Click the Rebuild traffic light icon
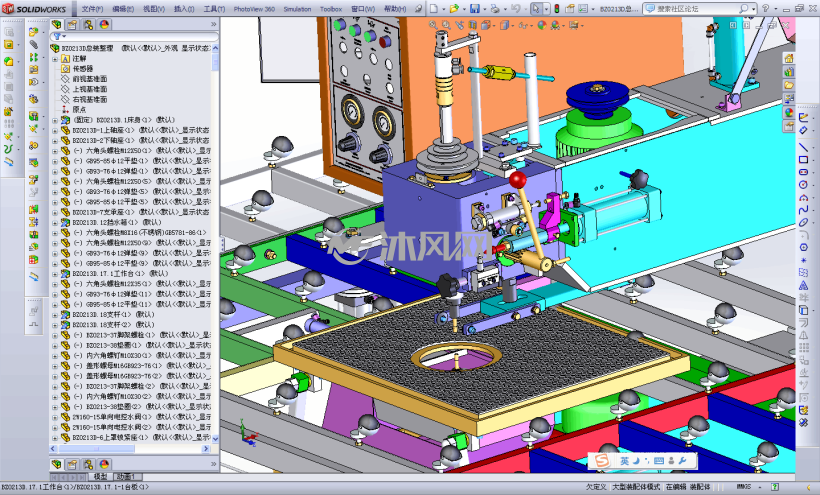 pyautogui.click(x=556, y=9)
